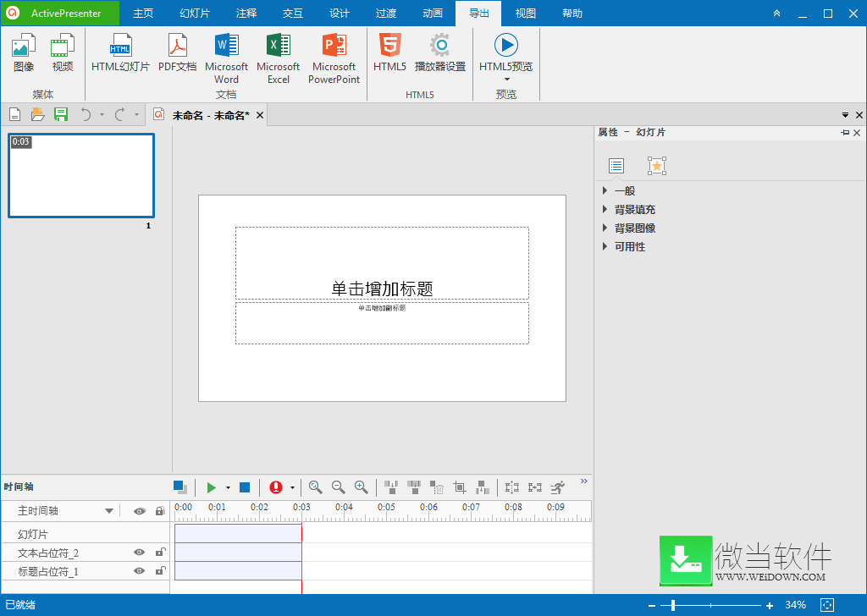This screenshot has height=616, width=867.
Task: Toggle visibility of 主时间轴
Action: 140,511
